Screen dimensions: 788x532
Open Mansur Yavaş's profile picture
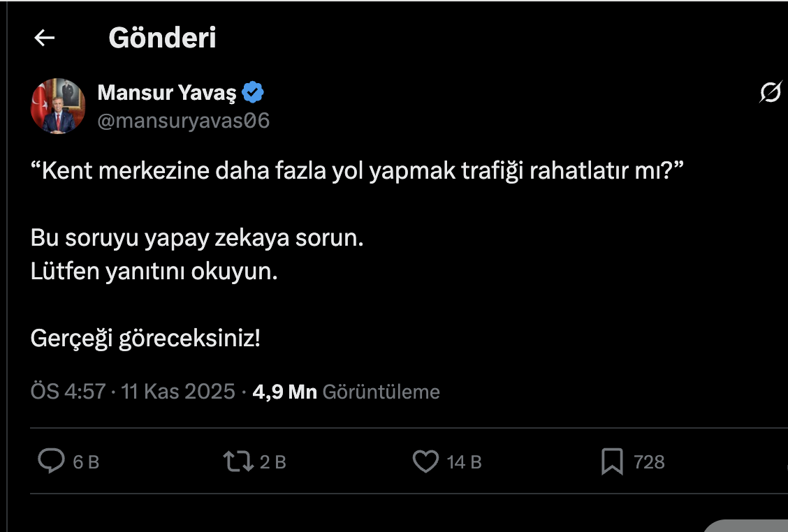pos(58,106)
